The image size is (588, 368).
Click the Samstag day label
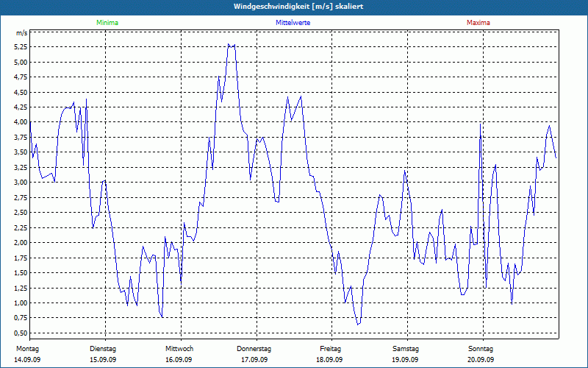[406, 349]
